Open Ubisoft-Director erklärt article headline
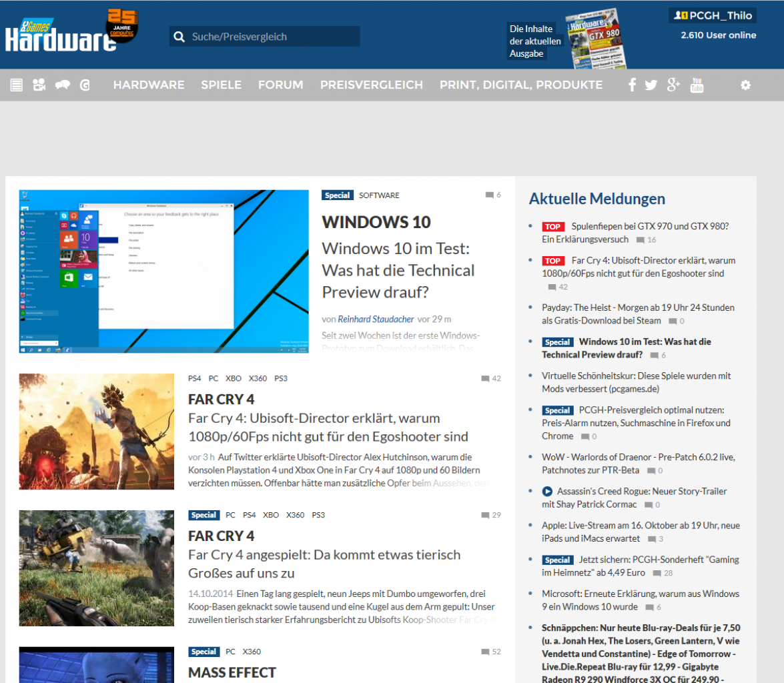784x683 pixels. 328,428
